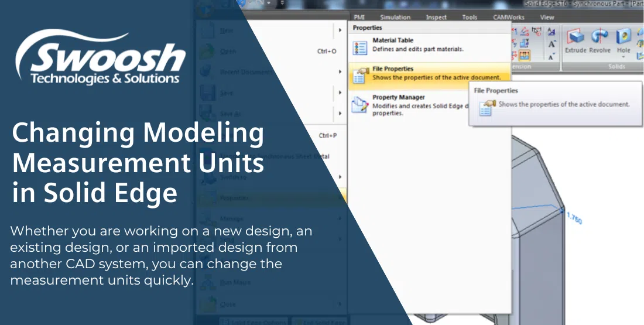Click the Manage menu item
Image resolution: width=644 pixels, height=325 pixels.
(x=271, y=218)
